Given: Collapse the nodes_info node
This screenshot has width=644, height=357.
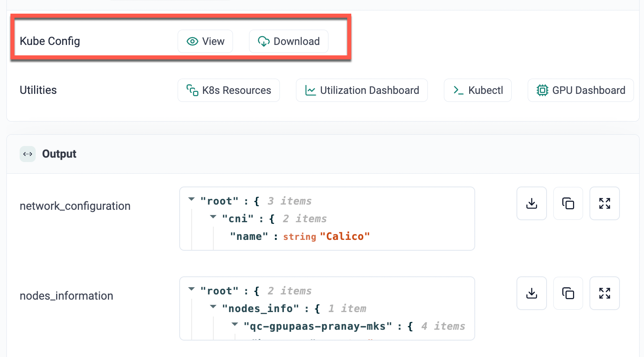Looking at the screenshot, I should (213, 307).
